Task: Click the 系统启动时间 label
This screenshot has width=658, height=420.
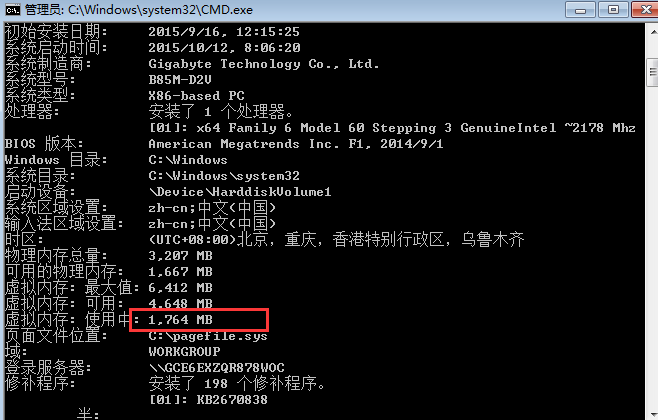Action: pyautogui.click(x=55, y=48)
